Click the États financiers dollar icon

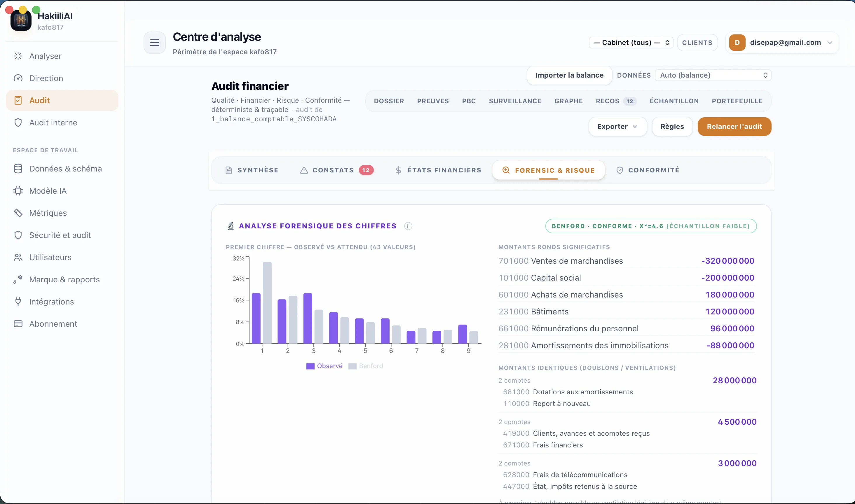(x=398, y=170)
